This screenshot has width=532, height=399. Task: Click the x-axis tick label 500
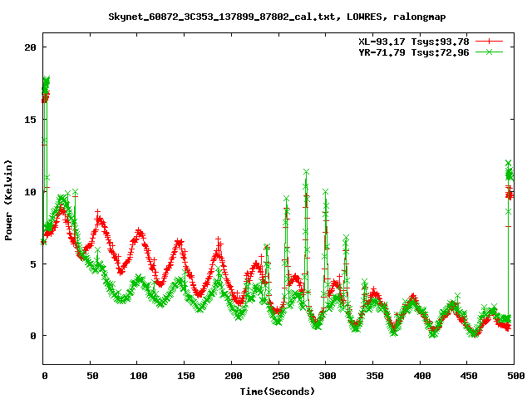[516, 376]
